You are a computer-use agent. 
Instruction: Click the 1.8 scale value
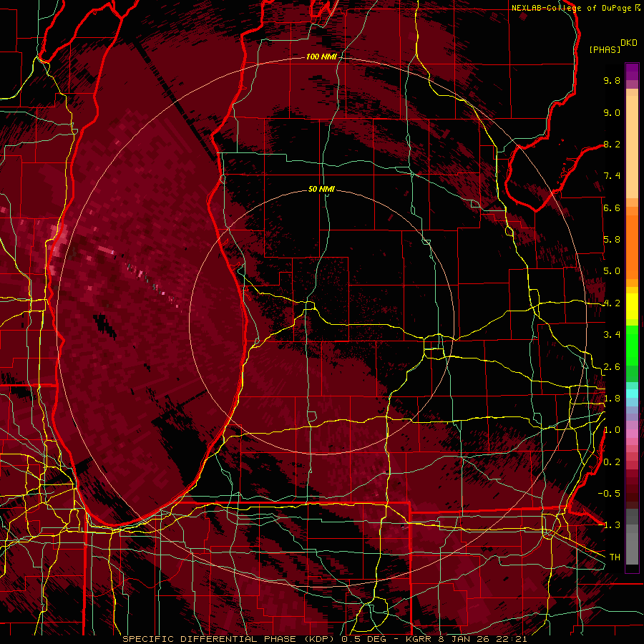[x=612, y=399]
